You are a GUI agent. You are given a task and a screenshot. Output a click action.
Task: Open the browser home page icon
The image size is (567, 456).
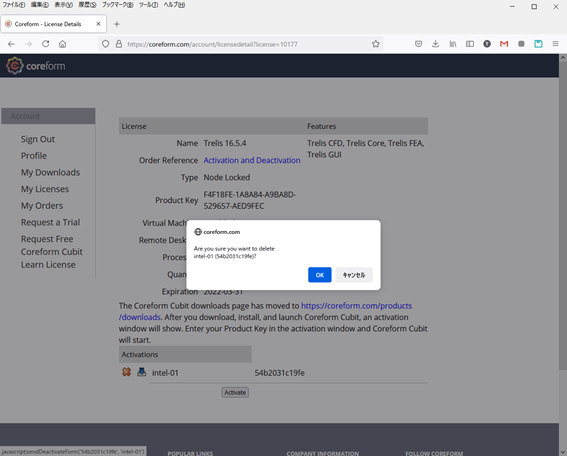[63, 44]
